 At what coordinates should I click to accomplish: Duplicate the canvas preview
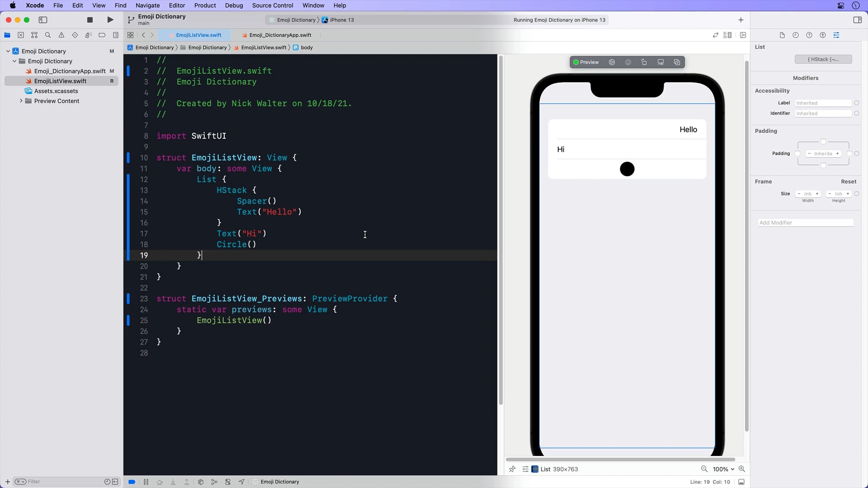click(x=677, y=62)
